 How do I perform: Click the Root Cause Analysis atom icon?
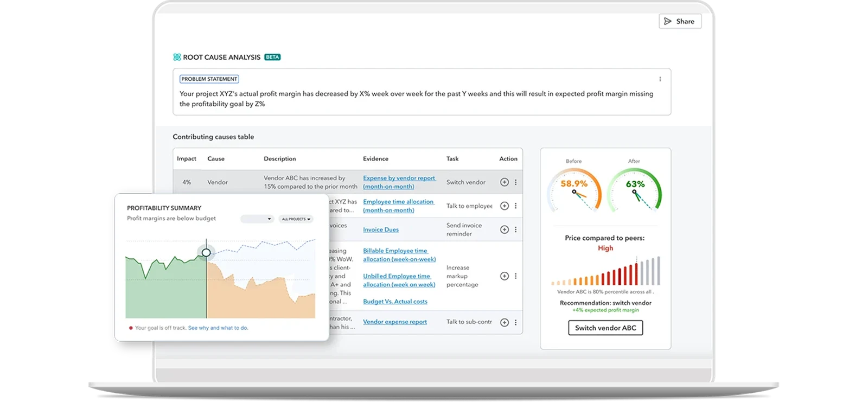click(177, 57)
